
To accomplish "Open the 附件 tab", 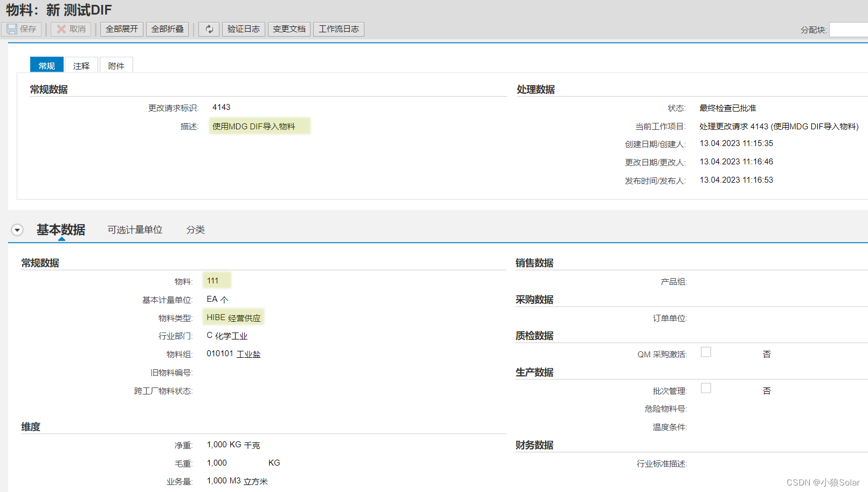I will click(x=116, y=65).
